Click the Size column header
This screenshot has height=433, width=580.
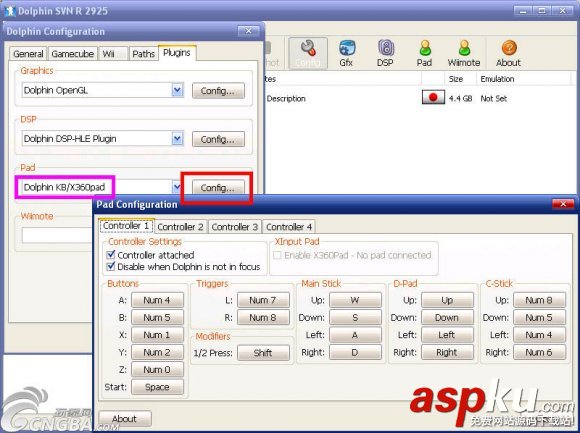[460, 79]
